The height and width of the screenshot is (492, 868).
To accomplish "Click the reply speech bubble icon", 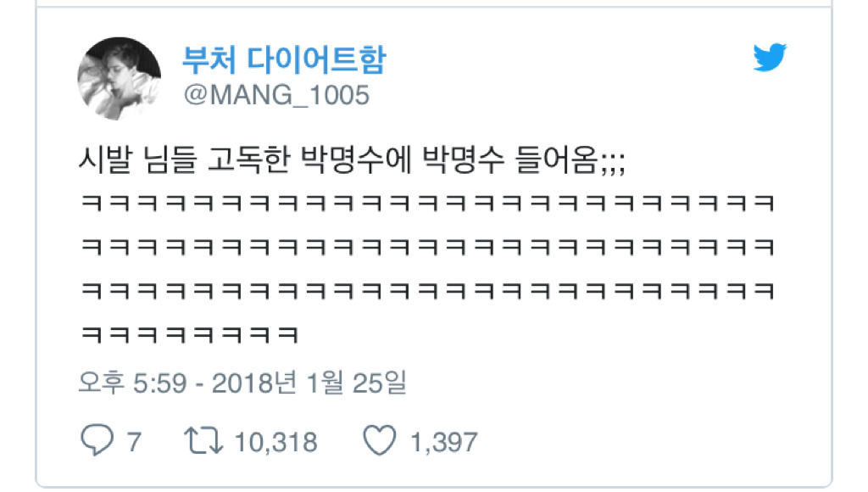I will [97, 440].
